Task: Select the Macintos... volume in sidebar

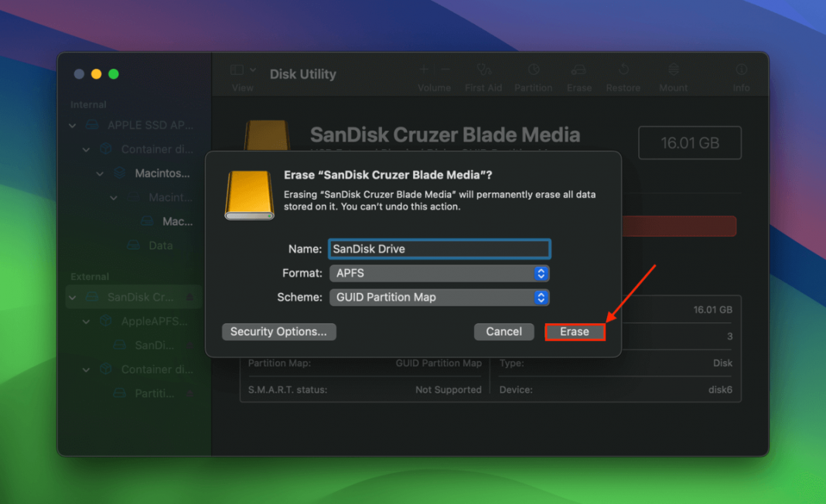Action: tap(162, 173)
